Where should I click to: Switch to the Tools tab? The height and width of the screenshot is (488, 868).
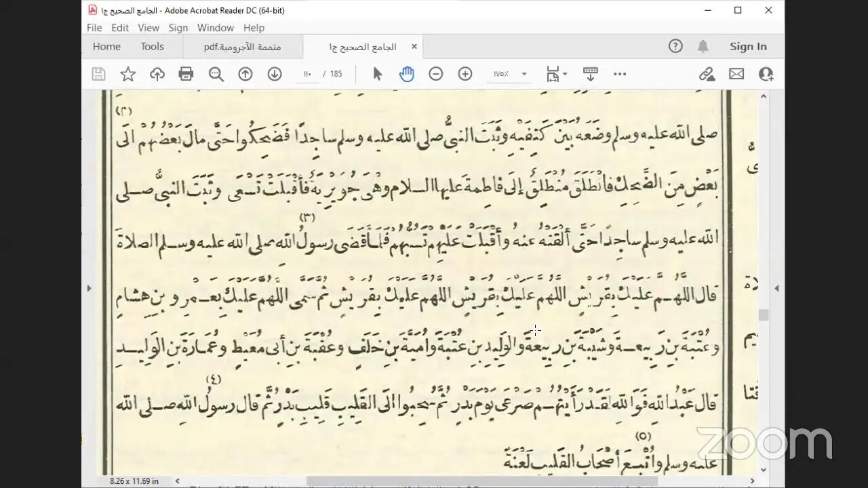pyautogui.click(x=152, y=46)
